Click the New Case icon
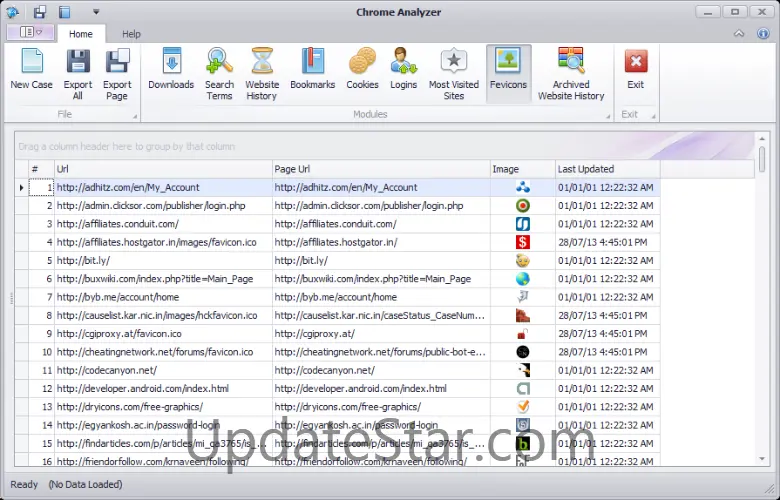 coord(32,61)
